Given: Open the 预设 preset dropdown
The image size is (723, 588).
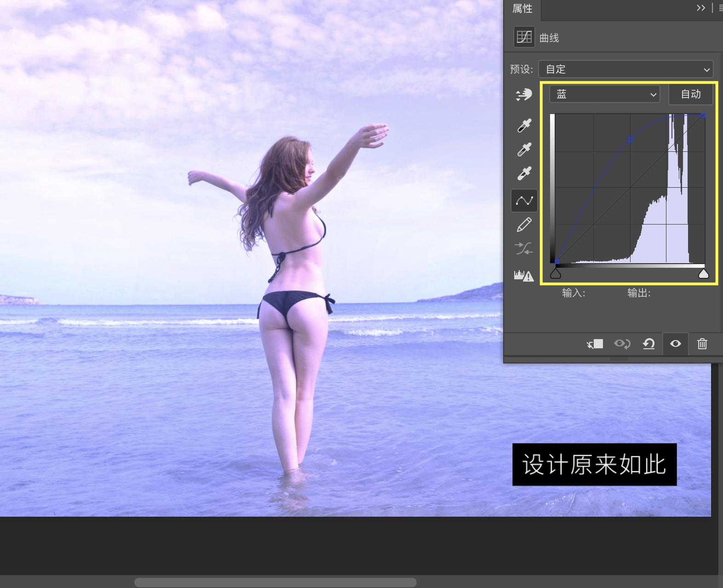Looking at the screenshot, I should pos(625,69).
